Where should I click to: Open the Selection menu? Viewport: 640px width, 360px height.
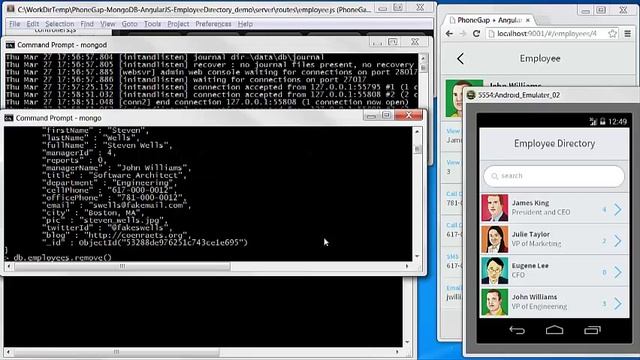60,24
